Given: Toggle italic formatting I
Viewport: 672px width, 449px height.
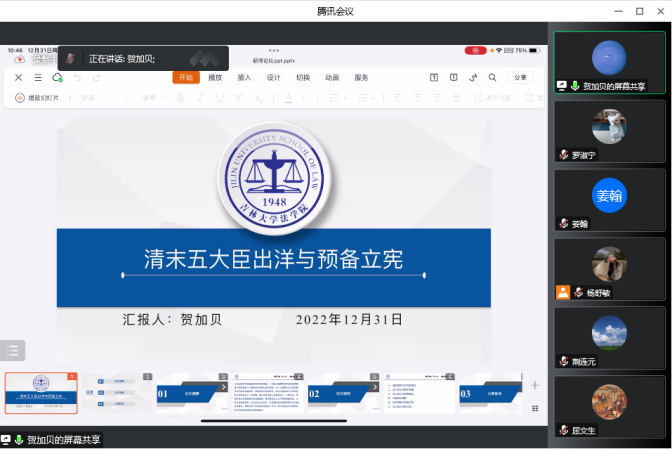Looking at the screenshot, I should pos(200,98).
